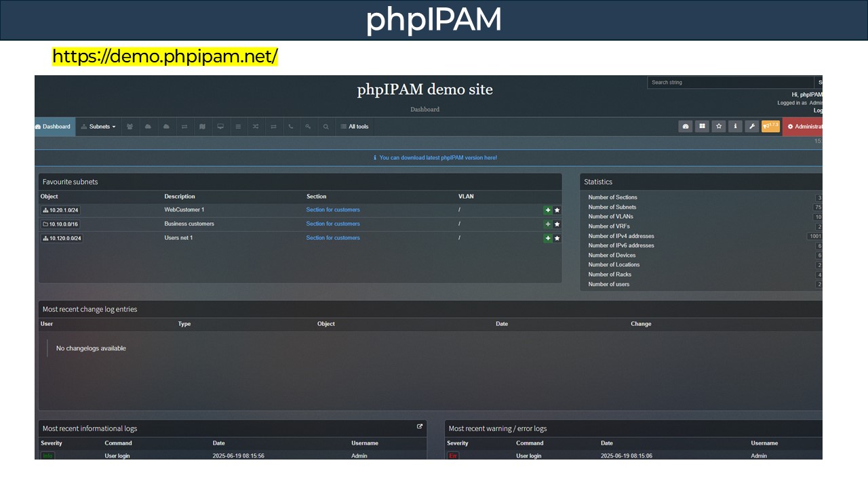Open external link icon in informational logs panel
The image size is (868, 488).
coord(420,427)
